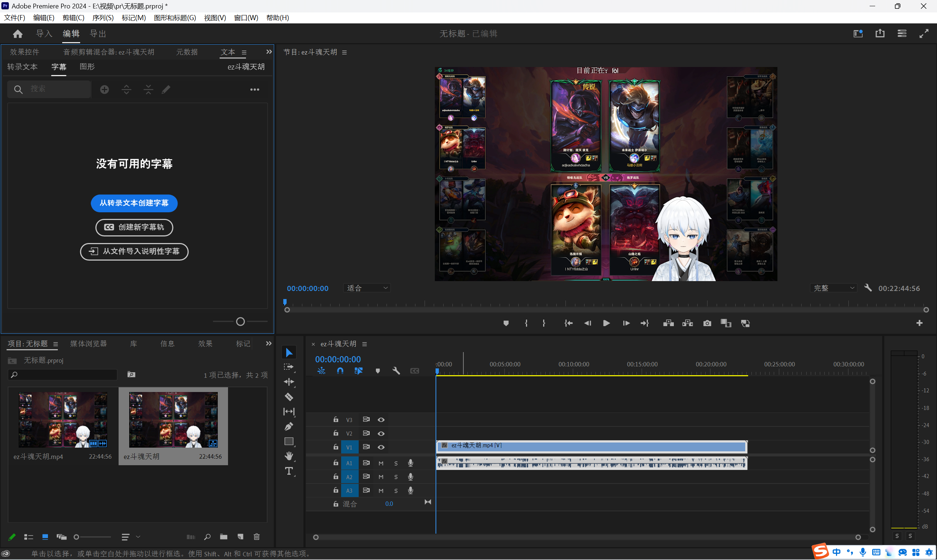Open the zoom level dropdown showing 适合
The width and height of the screenshot is (937, 560).
(367, 288)
